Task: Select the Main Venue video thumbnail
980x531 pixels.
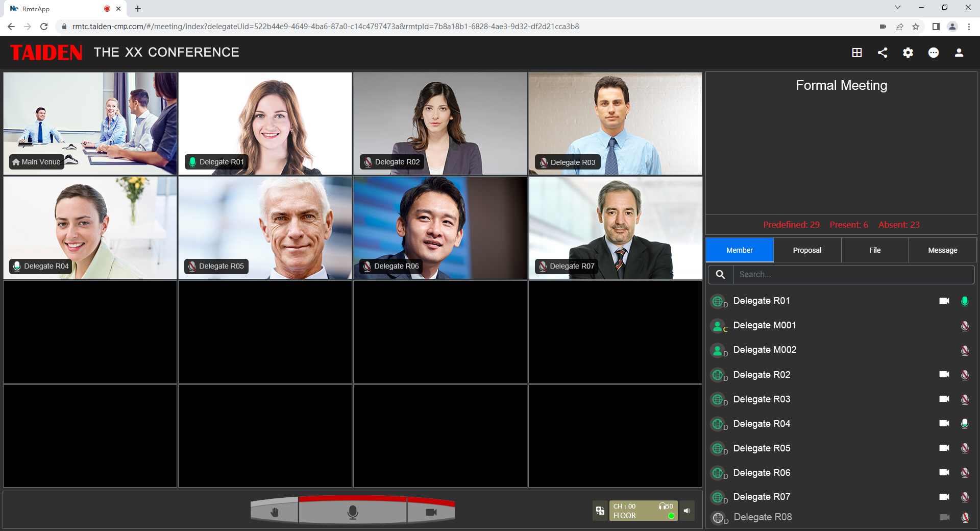Action: pos(90,124)
